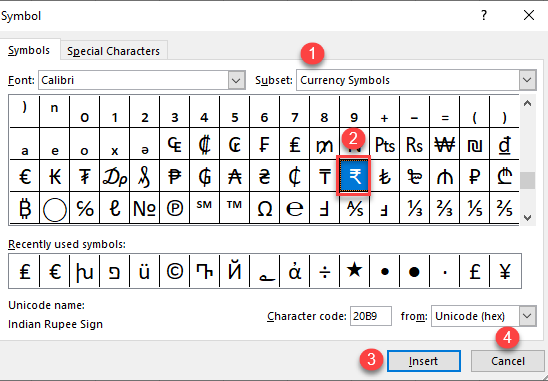
Task: Pick the Russian Ruble sign ₽
Action: pyautogui.click(x=475, y=176)
